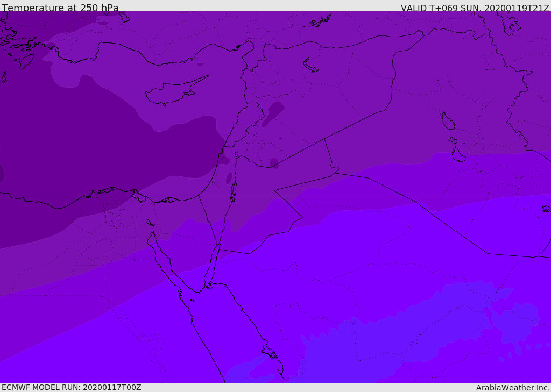Click the 'VALID T+069 SUN. 20200119T21Z' label
The height and width of the screenshot is (392, 551).
pyautogui.click(x=475, y=8)
